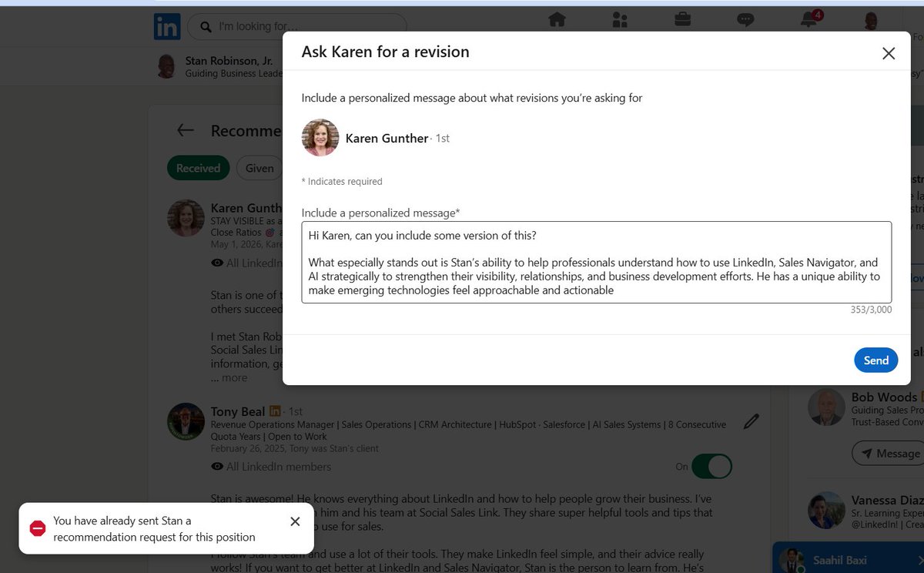
Task: Click Bob Woods profile photo
Action: point(826,407)
